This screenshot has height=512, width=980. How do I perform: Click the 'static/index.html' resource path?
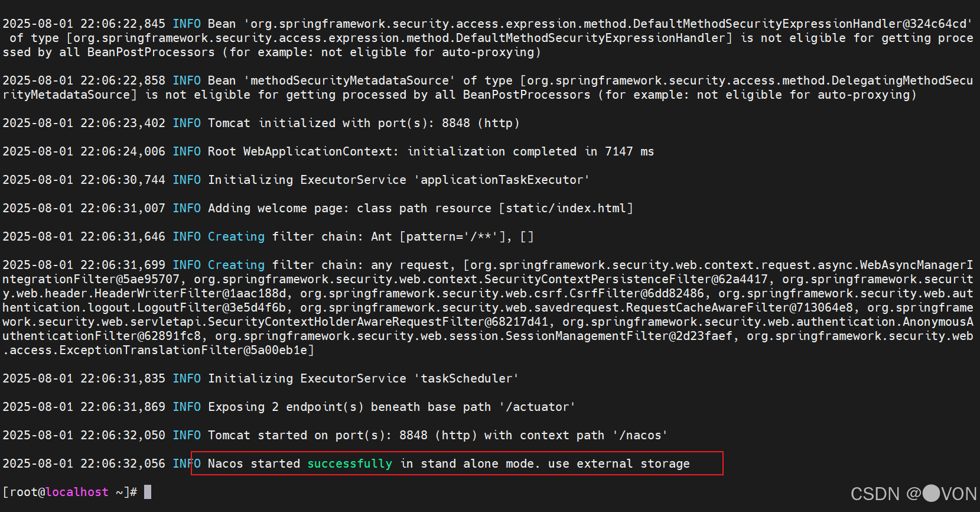pos(565,208)
